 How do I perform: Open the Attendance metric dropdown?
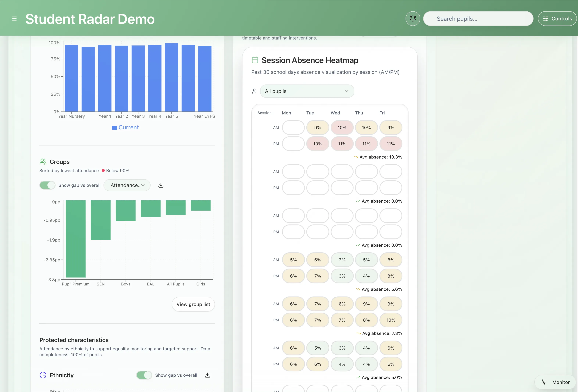[127, 185]
